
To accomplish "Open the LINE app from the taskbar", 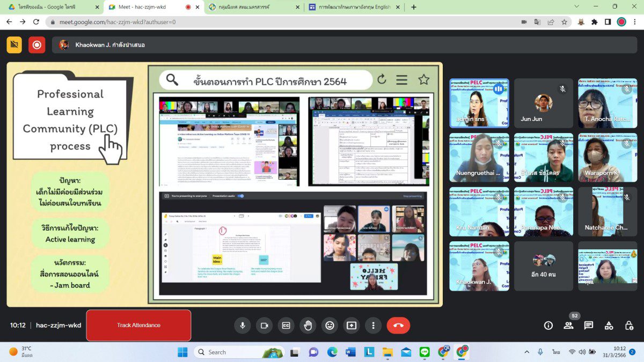I will pyautogui.click(x=425, y=352).
